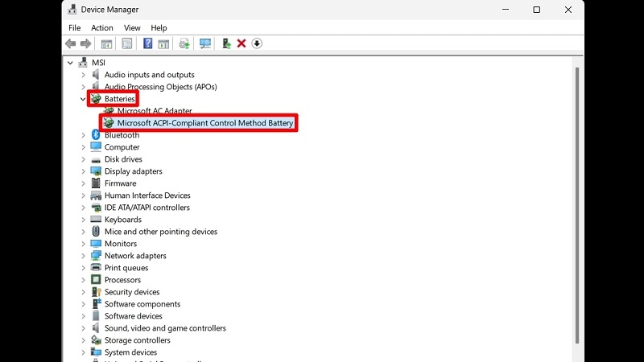
Task: Click the down-arrow Disable device icon
Action: click(257, 43)
